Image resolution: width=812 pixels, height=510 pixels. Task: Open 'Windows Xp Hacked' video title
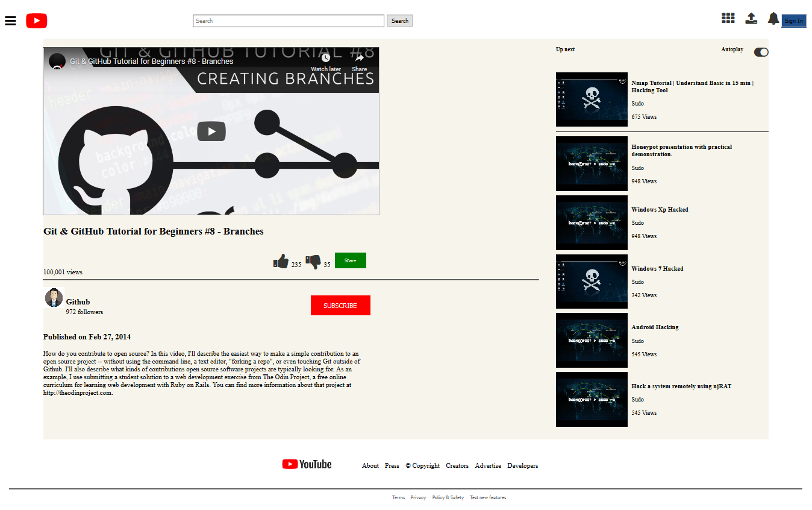tap(660, 209)
